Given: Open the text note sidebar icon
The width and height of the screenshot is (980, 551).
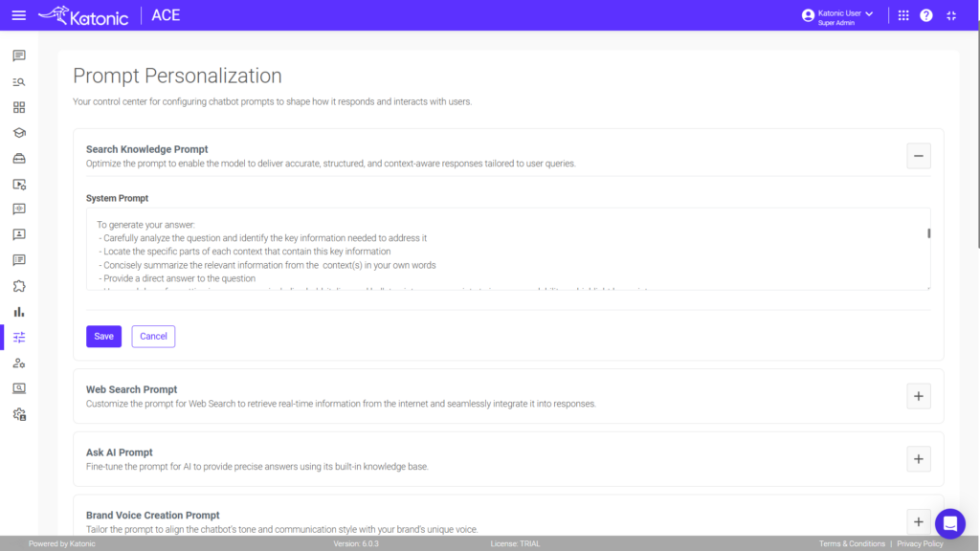Looking at the screenshot, I should tap(19, 260).
